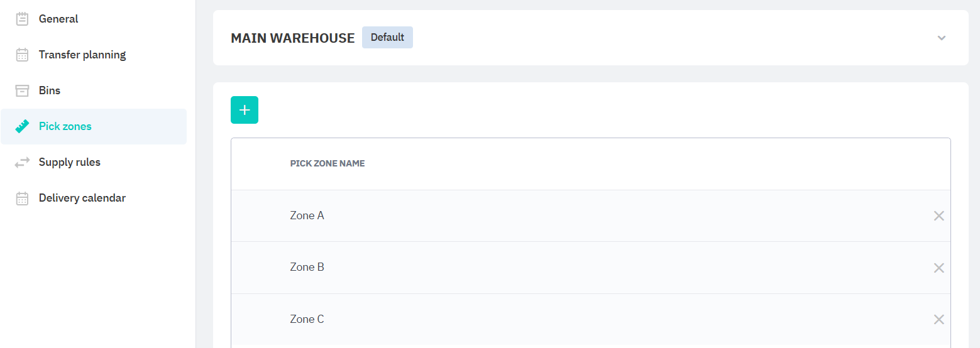This screenshot has width=980, height=348.
Task: Delete the Zone C row
Action: 939,319
